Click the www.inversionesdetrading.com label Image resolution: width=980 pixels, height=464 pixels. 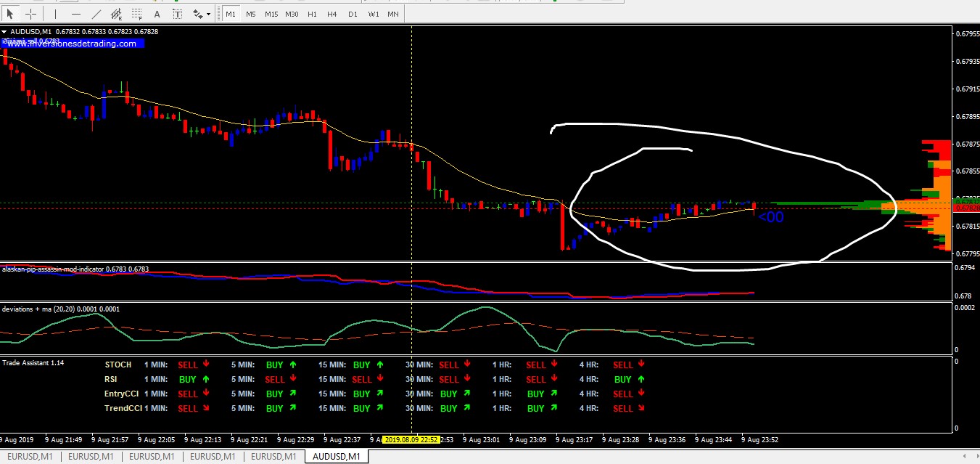click(x=73, y=44)
